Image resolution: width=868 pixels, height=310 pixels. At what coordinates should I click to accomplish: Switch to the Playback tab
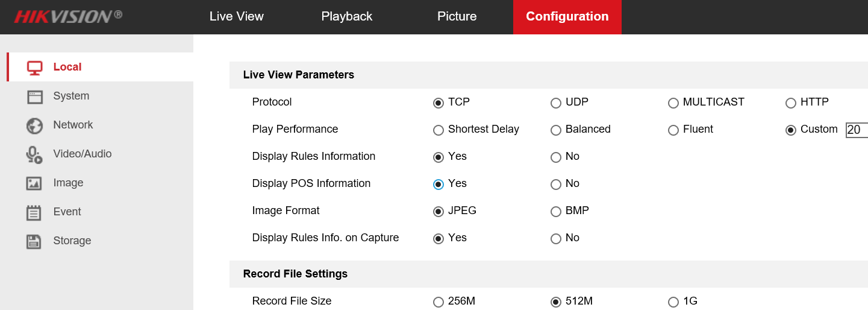pyautogui.click(x=346, y=17)
